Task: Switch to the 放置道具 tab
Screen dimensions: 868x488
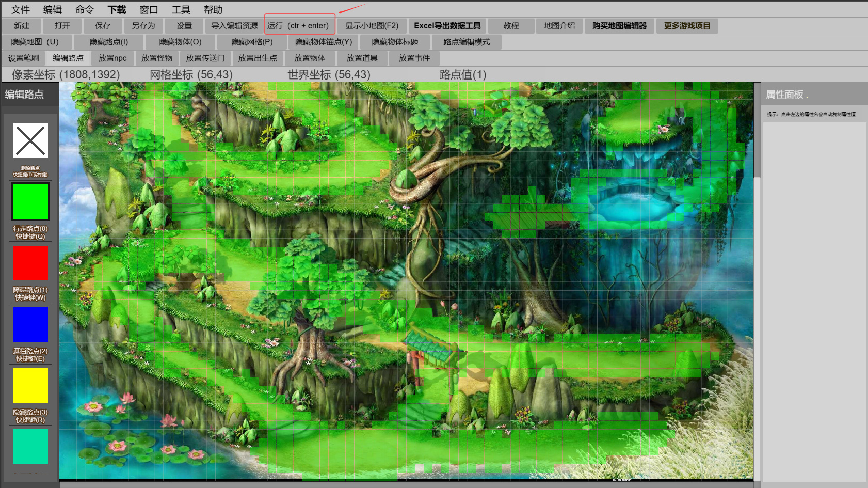Action: click(362, 58)
